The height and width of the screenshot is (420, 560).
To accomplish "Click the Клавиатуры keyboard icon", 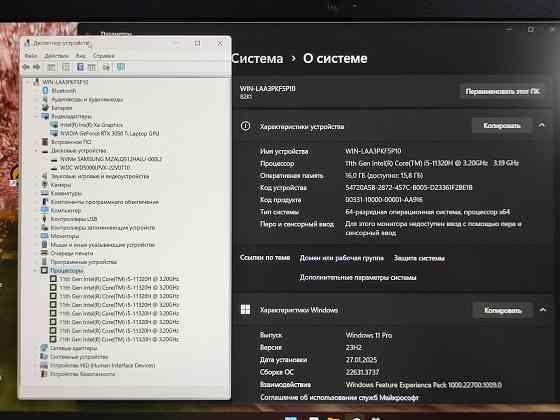I will click(x=45, y=193).
